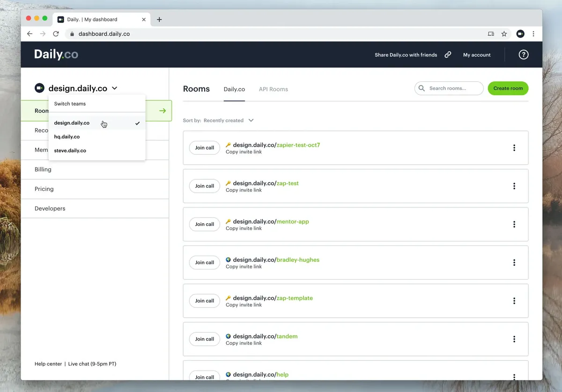Click the key icon for zapier-test-oct7
The height and width of the screenshot is (392, 562).
pos(229,145)
